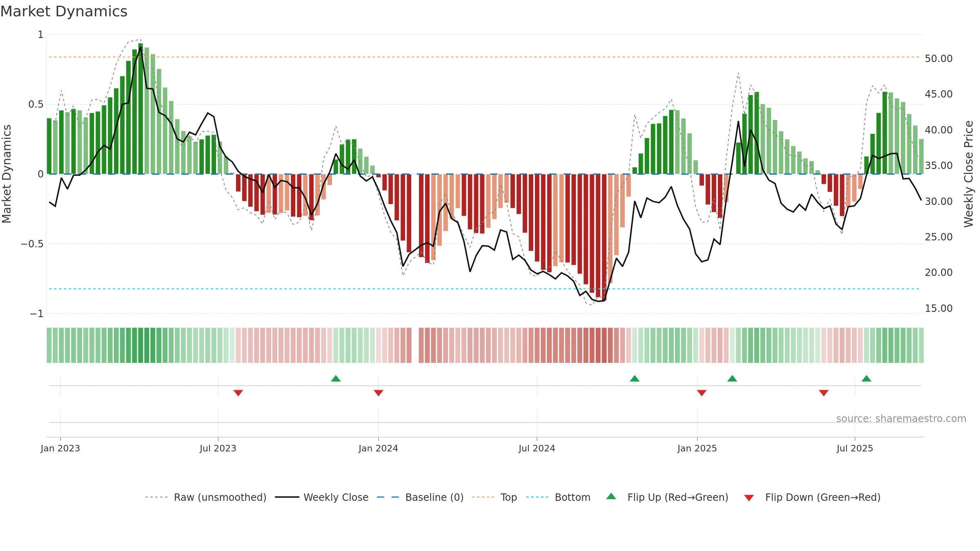Click the tallest dark green bar at the 2023 peak

(140, 109)
